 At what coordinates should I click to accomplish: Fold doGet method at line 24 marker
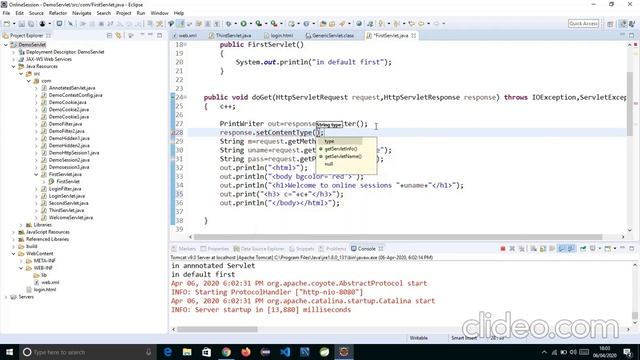(x=185, y=98)
